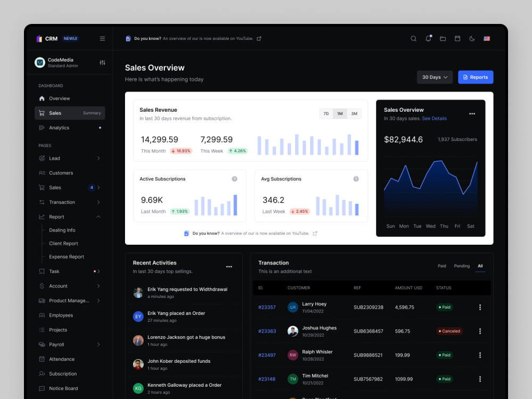532x399 pixels.
Task: Click the folder icon in top bar
Action: tap(443, 39)
